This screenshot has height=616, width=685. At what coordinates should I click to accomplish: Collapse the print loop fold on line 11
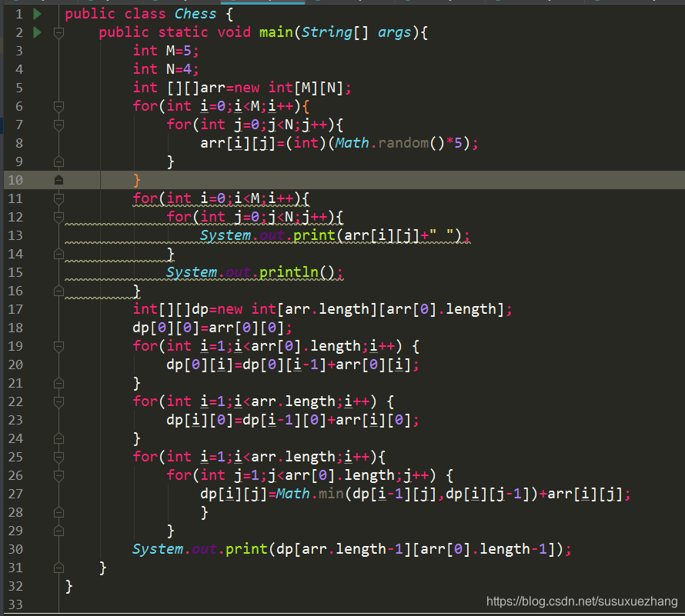pyautogui.click(x=58, y=198)
